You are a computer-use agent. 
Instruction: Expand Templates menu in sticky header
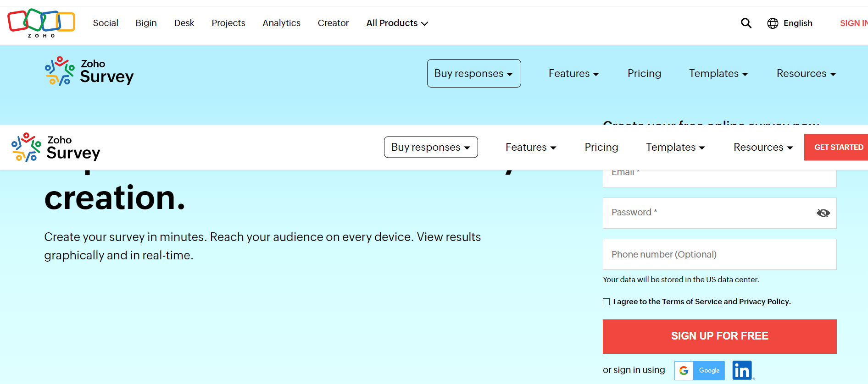(675, 147)
